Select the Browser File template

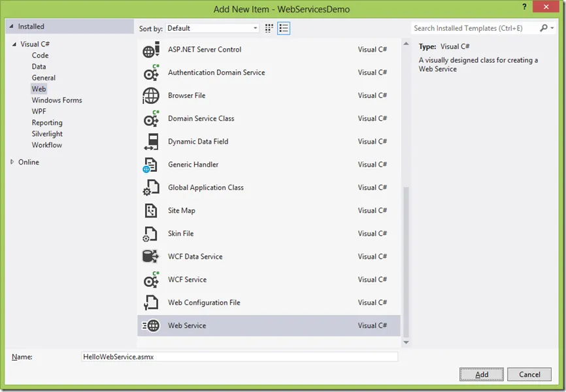tap(269, 96)
